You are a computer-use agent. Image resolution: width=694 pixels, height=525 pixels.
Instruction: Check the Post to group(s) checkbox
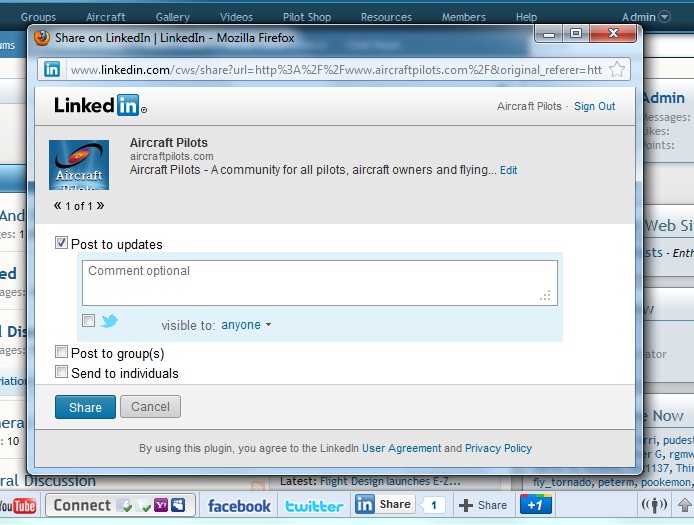61,351
